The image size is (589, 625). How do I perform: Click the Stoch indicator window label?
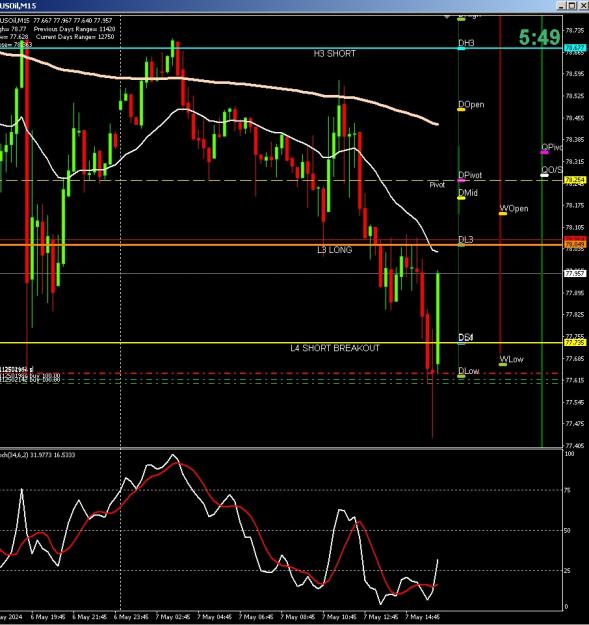click(37, 455)
